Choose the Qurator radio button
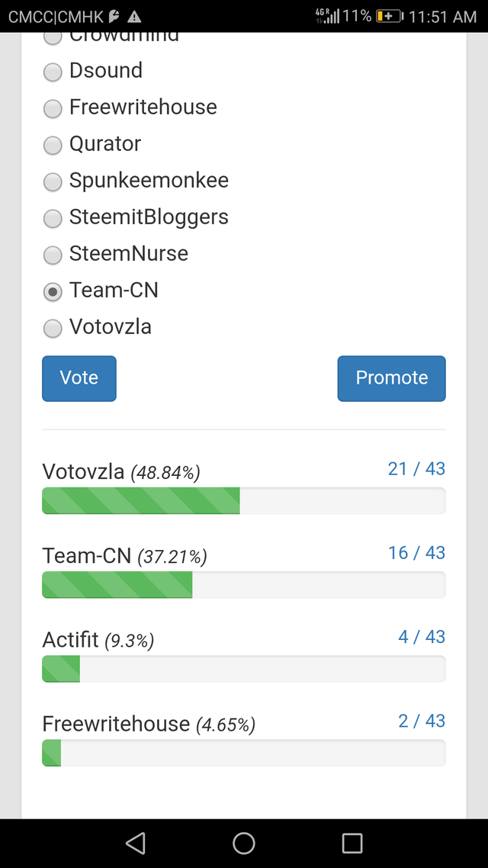The height and width of the screenshot is (868, 488). pos(53,145)
